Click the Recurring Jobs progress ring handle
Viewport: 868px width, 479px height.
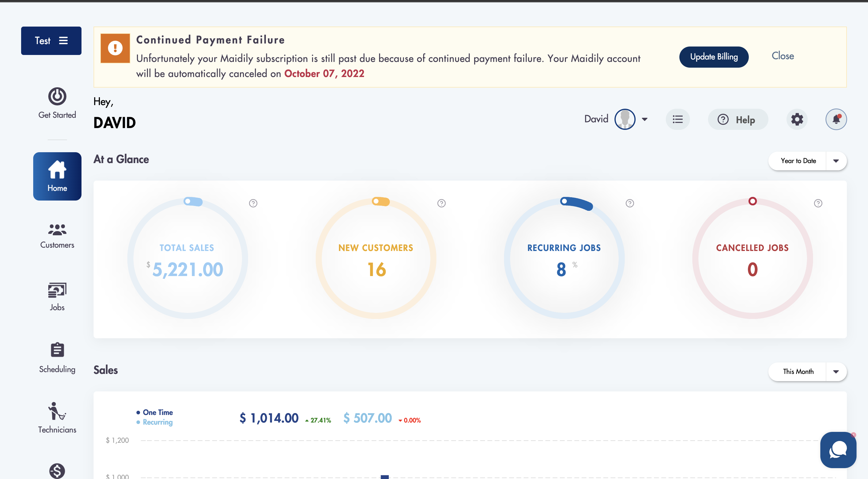point(564,201)
